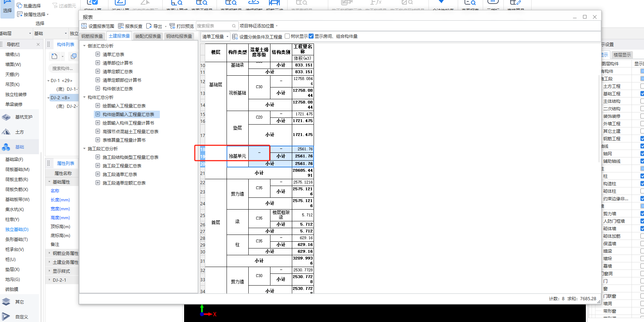644x322 pixels.
Task: Click the new component icon in 构件列表
Action: click(x=54, y=56)
